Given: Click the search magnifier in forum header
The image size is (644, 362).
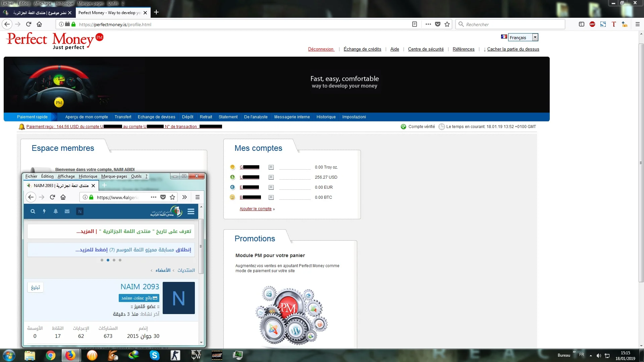Looking at the screenshot, I should (x=33, y=212).
